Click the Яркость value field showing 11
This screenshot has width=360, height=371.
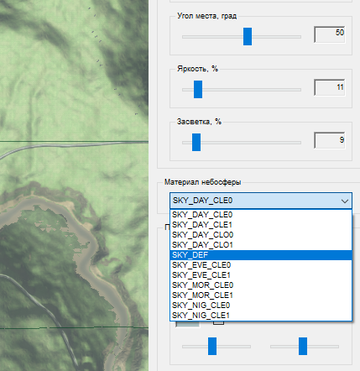[329, 87]
